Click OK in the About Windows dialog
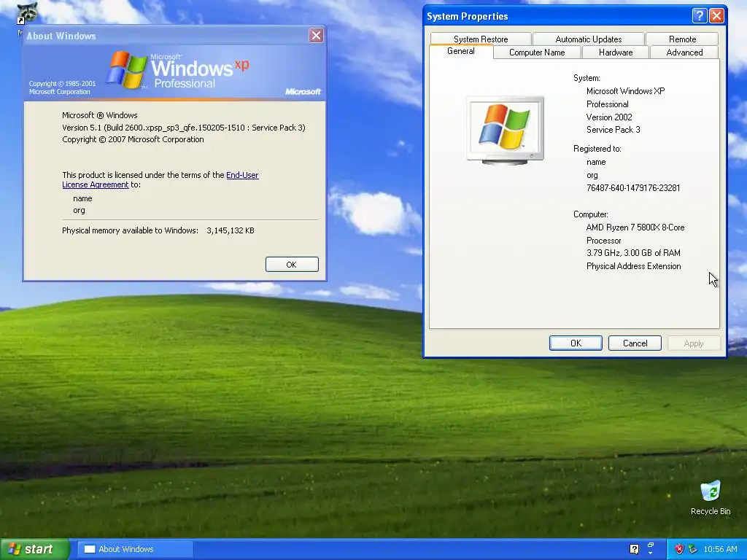This screenshot has width=747, height=560. (292, 265)
